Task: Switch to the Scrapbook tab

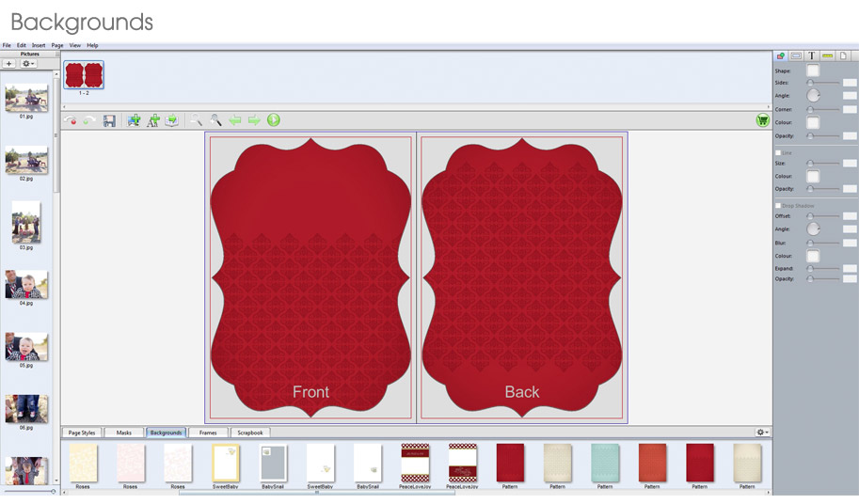Action: [x=250, y=433]
